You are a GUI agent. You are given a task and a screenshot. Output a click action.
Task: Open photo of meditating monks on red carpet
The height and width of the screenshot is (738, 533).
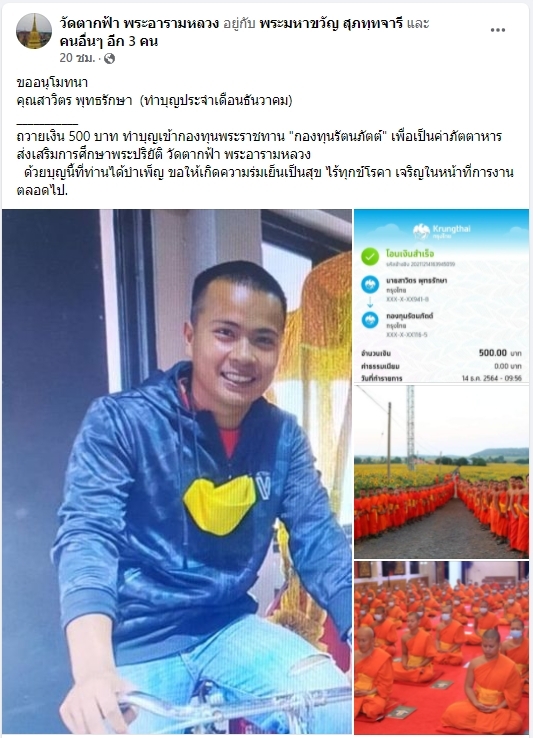point(442,648)
